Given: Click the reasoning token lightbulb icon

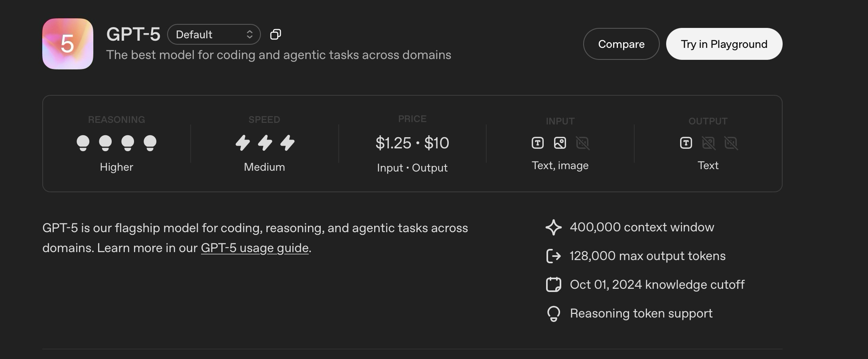Looking at the screenshot, I should (553, 314).
